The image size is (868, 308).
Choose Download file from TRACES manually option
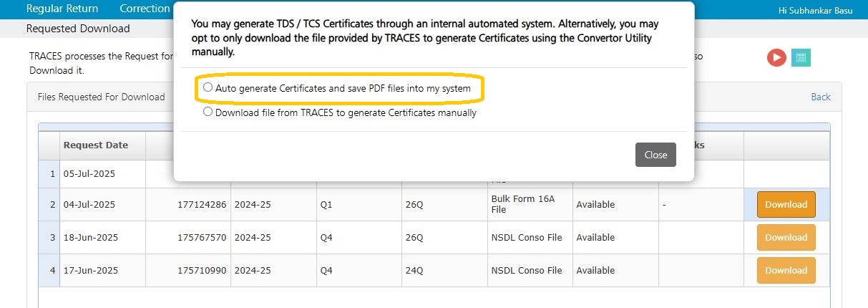click(x=208, y=112)
